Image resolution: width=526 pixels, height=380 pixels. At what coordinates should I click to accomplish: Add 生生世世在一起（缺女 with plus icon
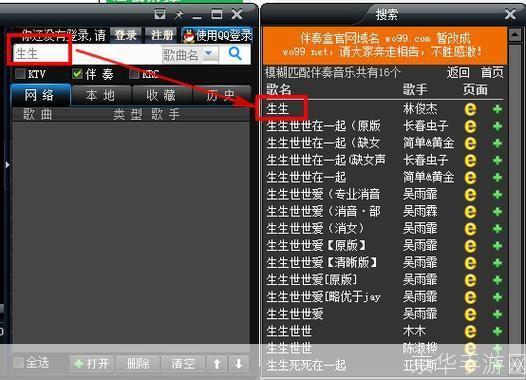pos(497,143)
